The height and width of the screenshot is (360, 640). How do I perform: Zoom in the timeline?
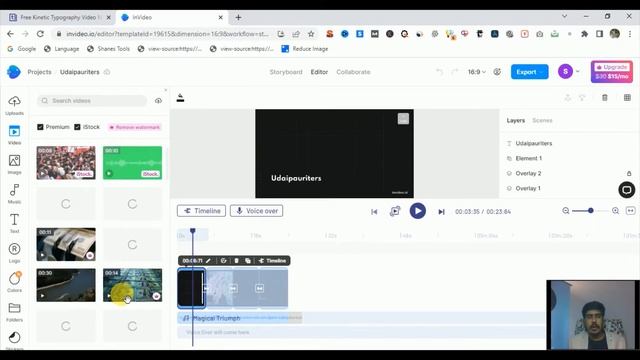click(616, 211)
